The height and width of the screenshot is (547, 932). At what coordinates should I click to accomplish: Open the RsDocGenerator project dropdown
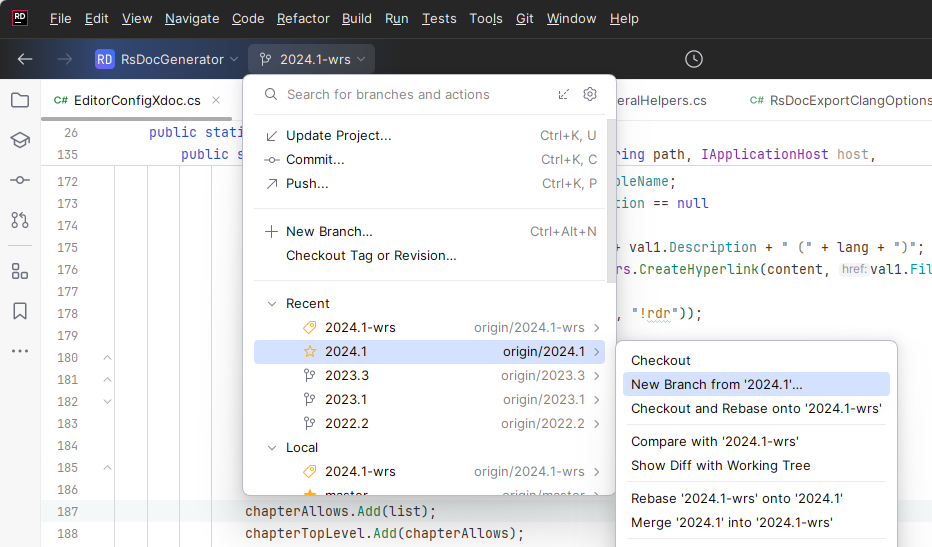pos(167,59)
